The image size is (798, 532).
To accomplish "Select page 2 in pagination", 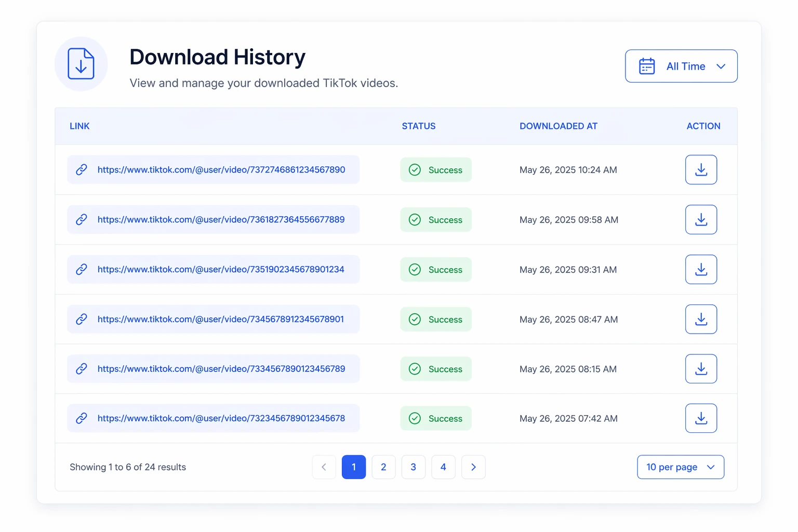I will [383, 467].
